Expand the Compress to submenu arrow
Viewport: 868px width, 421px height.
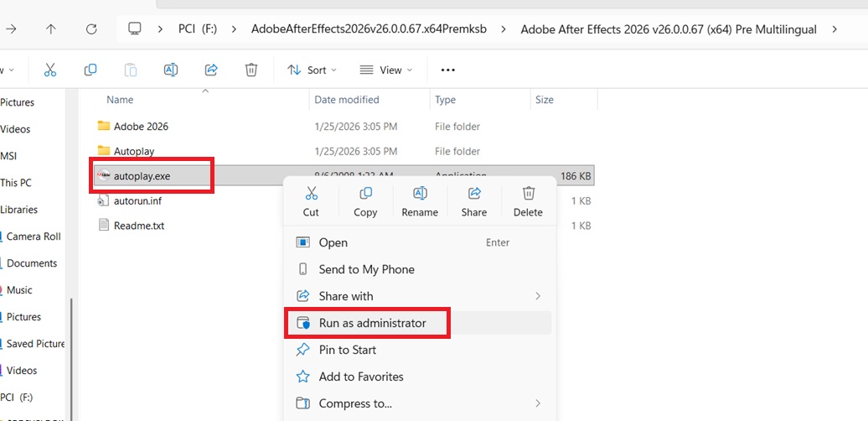(538, 403)
